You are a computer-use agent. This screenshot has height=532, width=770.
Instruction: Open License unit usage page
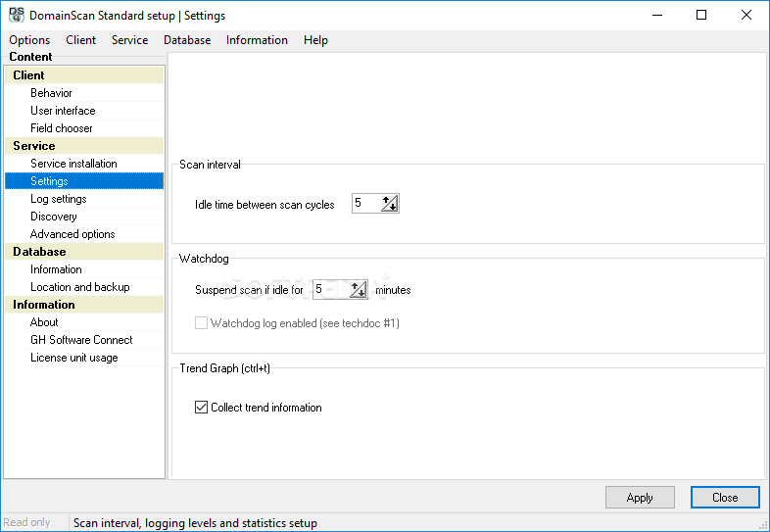(74, 359)
